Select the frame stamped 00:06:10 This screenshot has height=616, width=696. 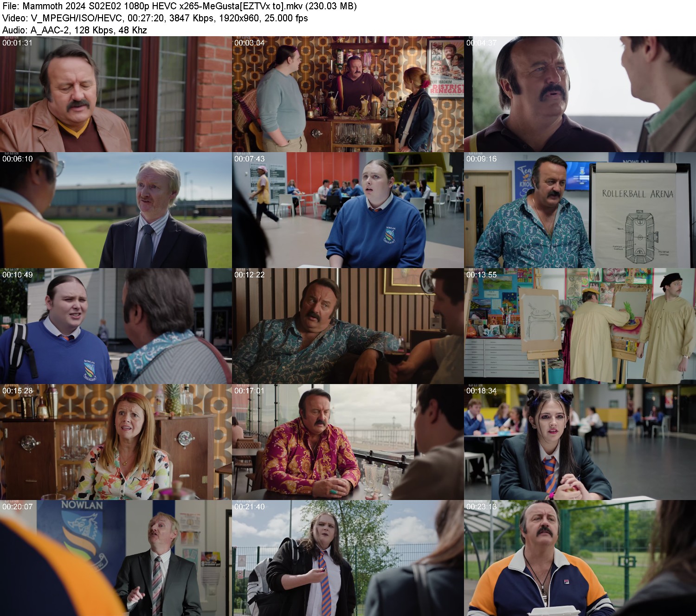click(x=116, y=210)
